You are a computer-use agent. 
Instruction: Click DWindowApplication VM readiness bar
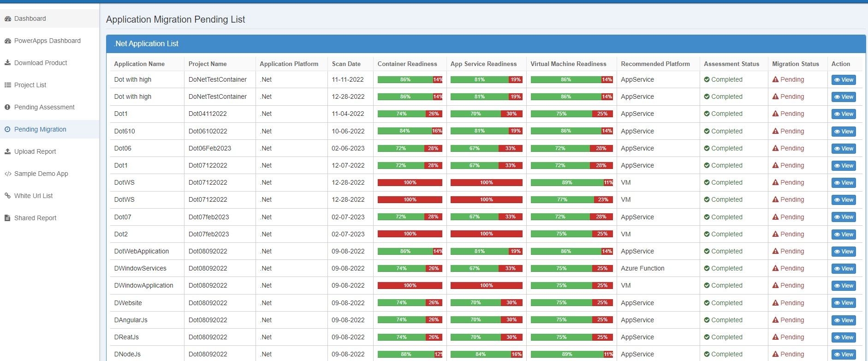tap(572, 286)
